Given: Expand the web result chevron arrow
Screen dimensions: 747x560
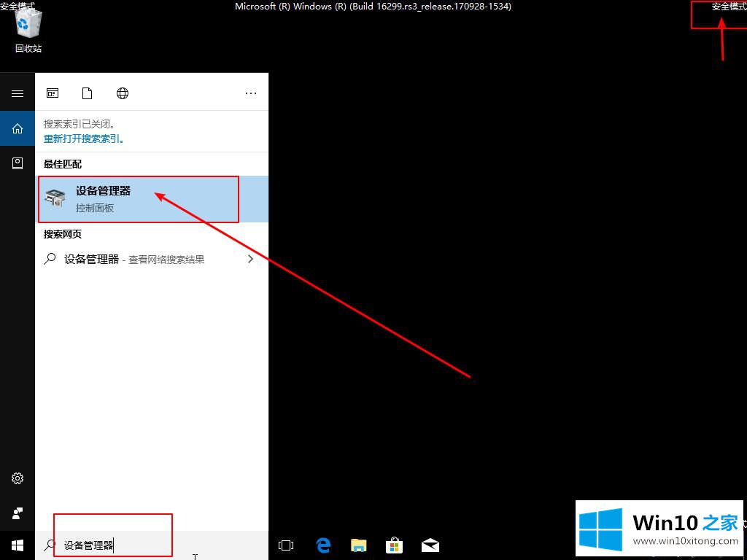Looking at the screenshot, I should pyautogui.click(x=251, y=259).
